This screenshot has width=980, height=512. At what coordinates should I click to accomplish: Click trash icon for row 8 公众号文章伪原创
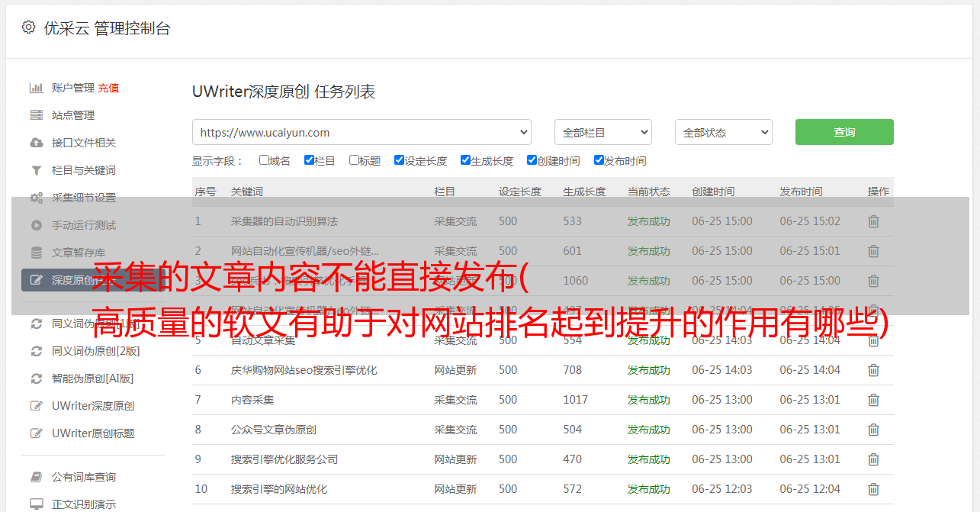point(873,430)
